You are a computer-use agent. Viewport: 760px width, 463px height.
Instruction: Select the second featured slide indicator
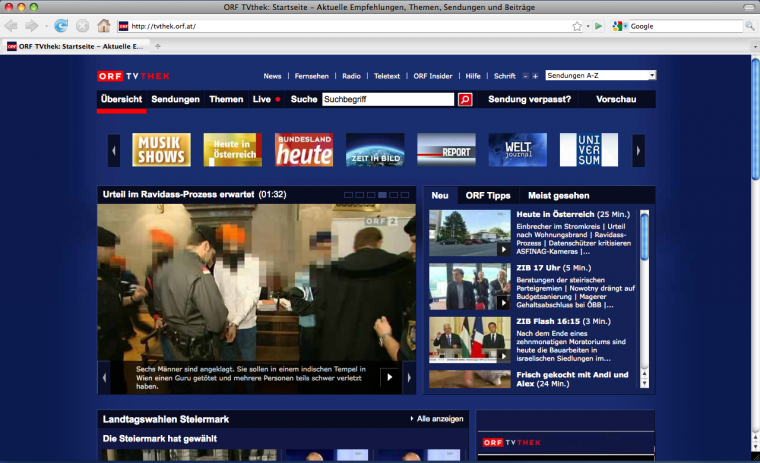(x=360, y=195)
